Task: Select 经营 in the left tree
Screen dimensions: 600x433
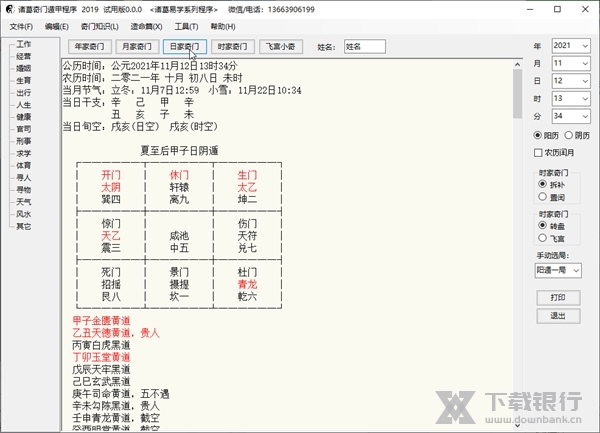Action: pos(23,57)
